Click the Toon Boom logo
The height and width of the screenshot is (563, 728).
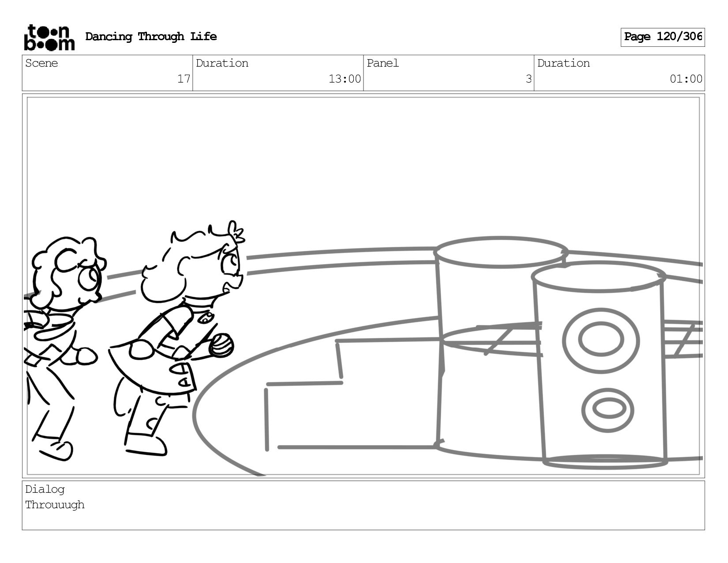[x=49, y=37]
